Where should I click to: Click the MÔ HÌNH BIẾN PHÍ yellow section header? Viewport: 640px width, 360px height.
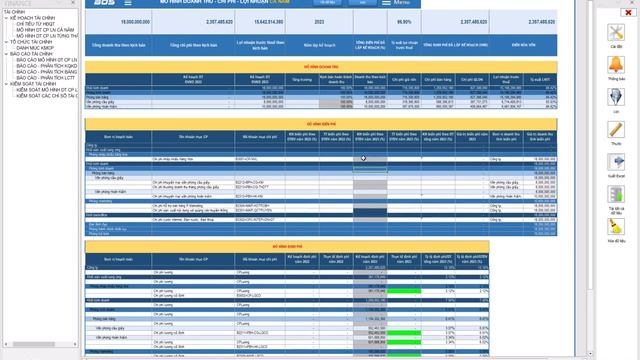pos(321,124)
